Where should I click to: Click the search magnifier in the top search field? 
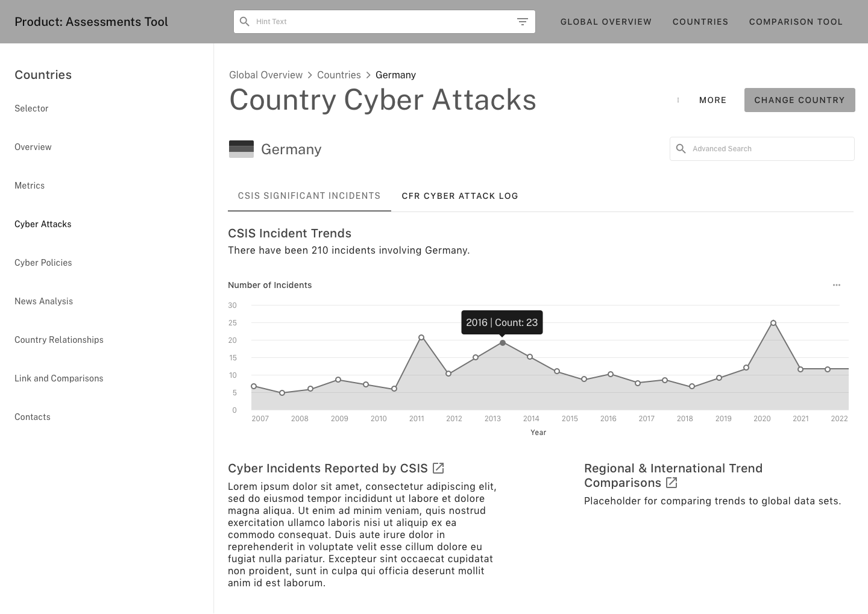click(x=245, y=21)
